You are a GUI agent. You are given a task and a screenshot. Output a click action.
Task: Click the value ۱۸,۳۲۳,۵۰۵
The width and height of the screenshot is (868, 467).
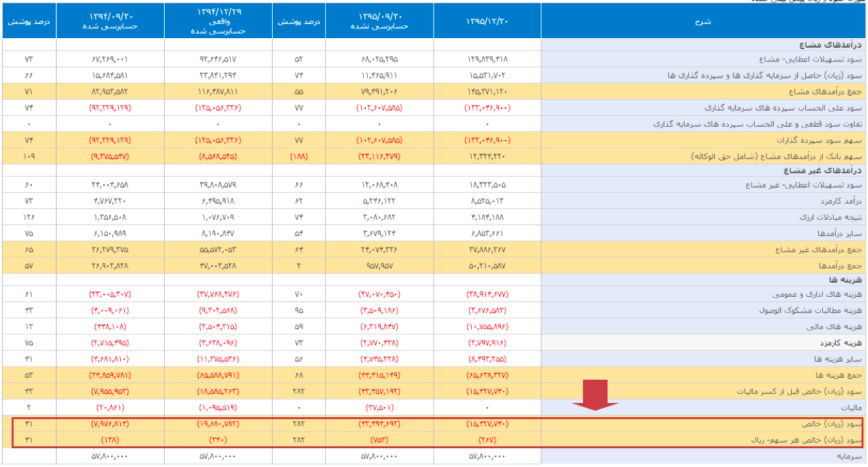[x=487, y=185]
